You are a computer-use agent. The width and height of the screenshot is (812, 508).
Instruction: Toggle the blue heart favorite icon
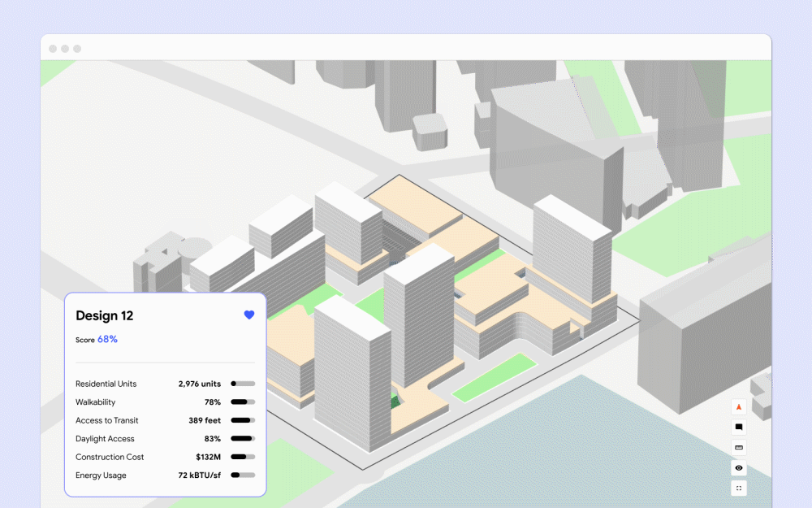coord(249,315)
